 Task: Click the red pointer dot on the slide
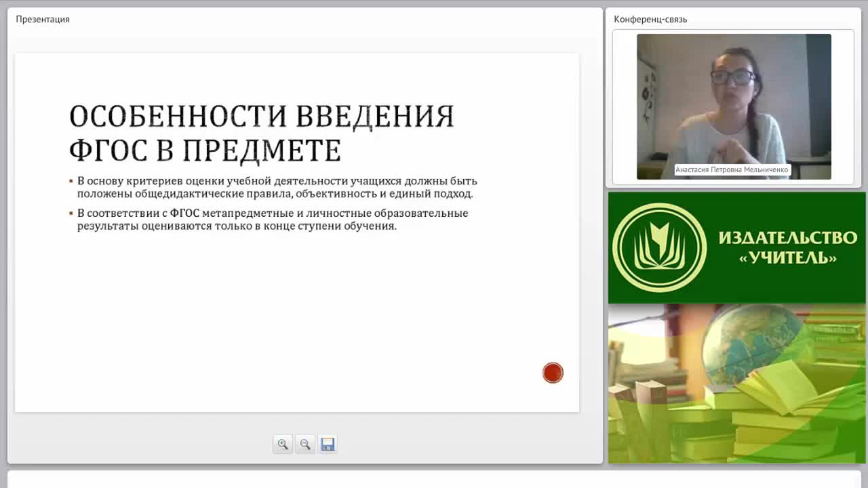tap(553, 373)
